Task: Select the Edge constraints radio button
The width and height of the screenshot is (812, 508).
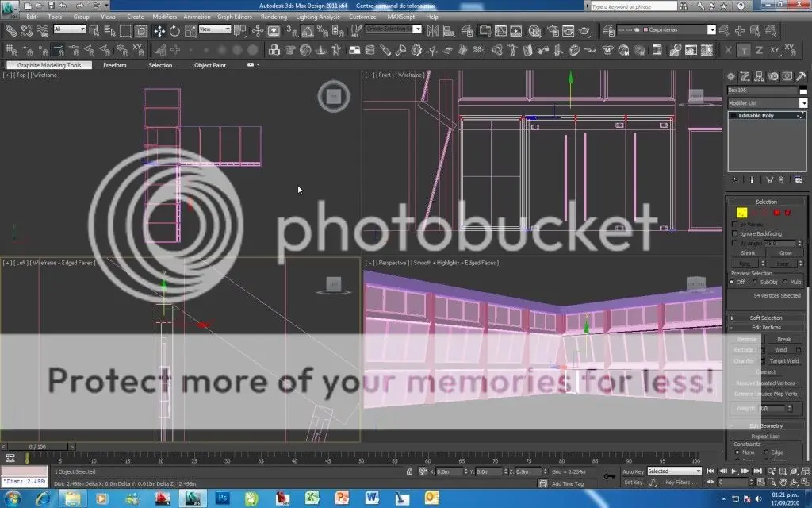Action: click(767, 452)
